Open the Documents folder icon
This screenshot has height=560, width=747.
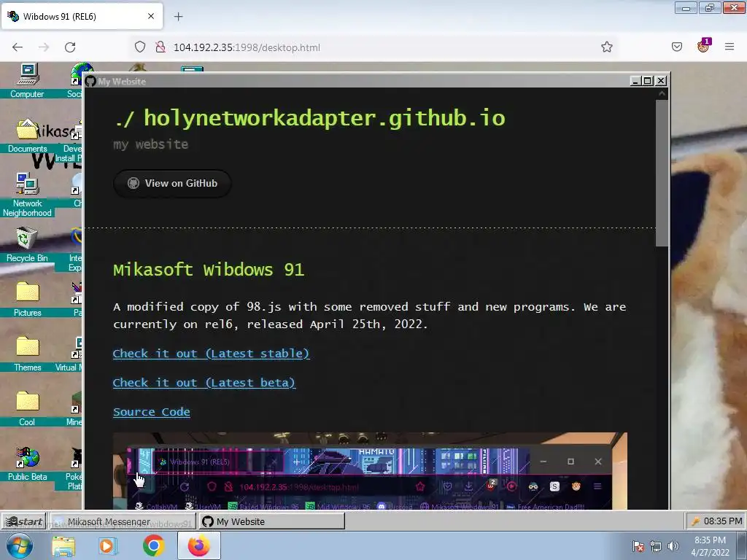point(27,135)
